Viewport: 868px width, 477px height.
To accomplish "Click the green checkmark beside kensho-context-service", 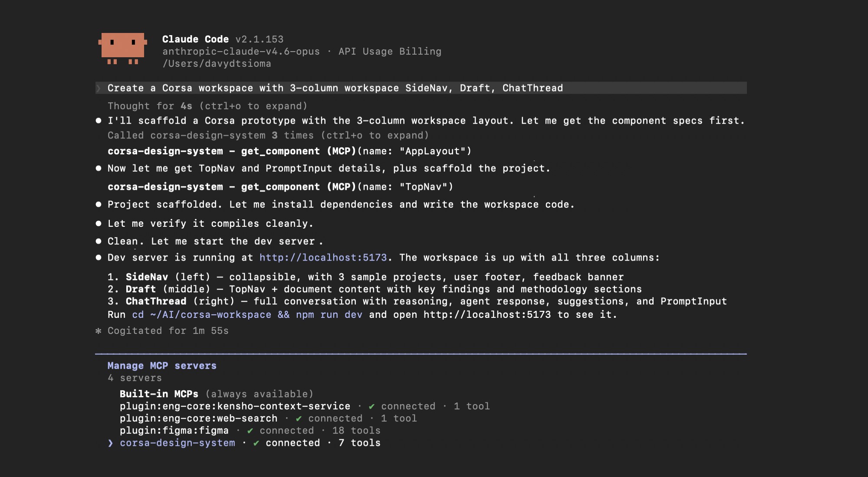I will (x=372, y=407).
